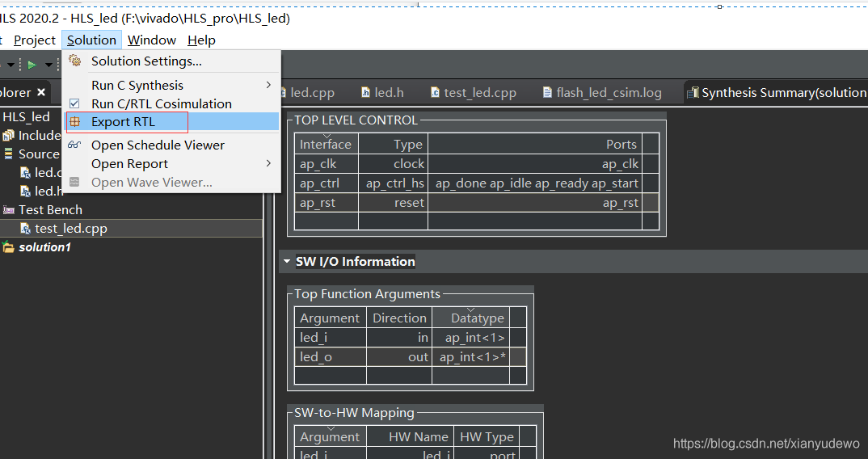Select ap_clk in the Interface column
868x459 pixels.
tap(326, 164)
